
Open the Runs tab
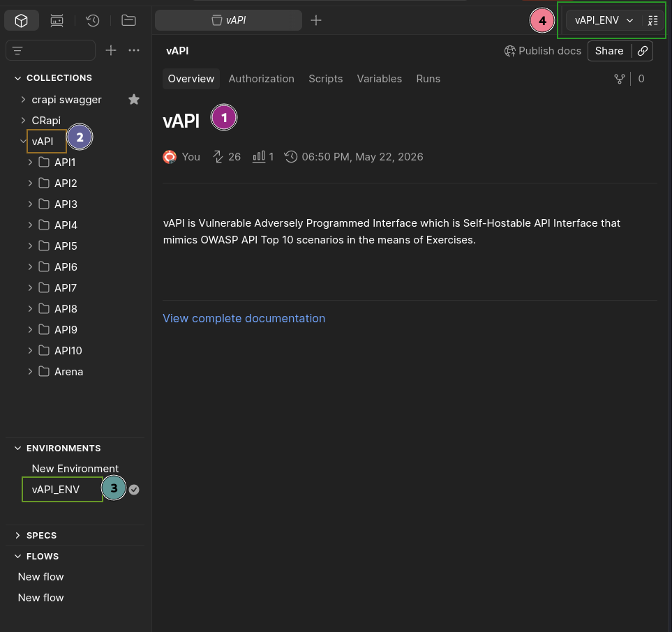[428, 79]
